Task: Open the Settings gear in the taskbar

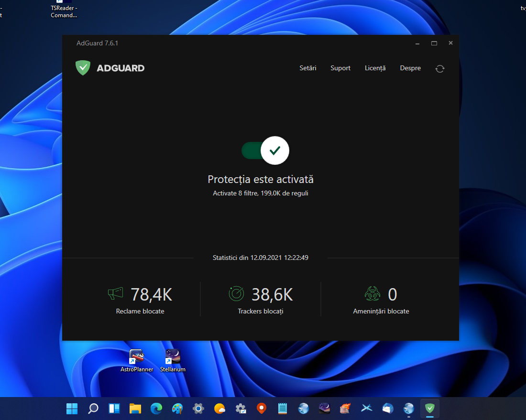Action: click(x=198, y=408)
